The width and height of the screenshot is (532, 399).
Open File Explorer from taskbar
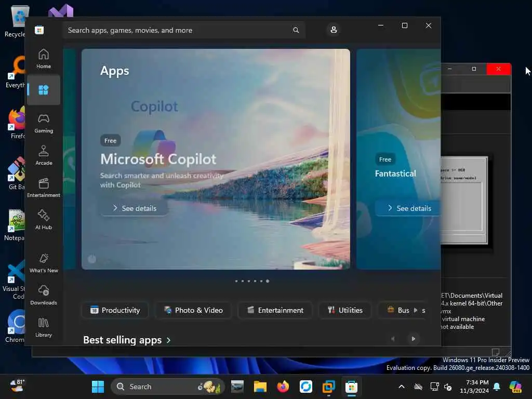260,387
